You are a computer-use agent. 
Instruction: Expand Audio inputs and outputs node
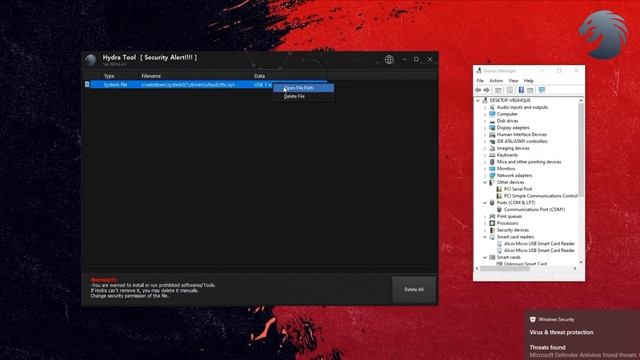coord(485,107)
